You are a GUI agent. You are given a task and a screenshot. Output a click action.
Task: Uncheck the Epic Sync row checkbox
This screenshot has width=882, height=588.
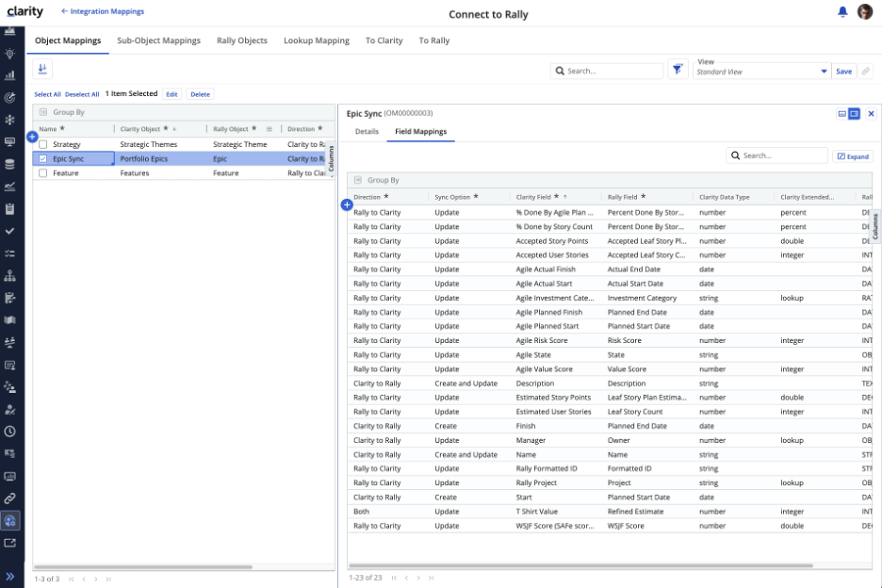tap(43, 159)
